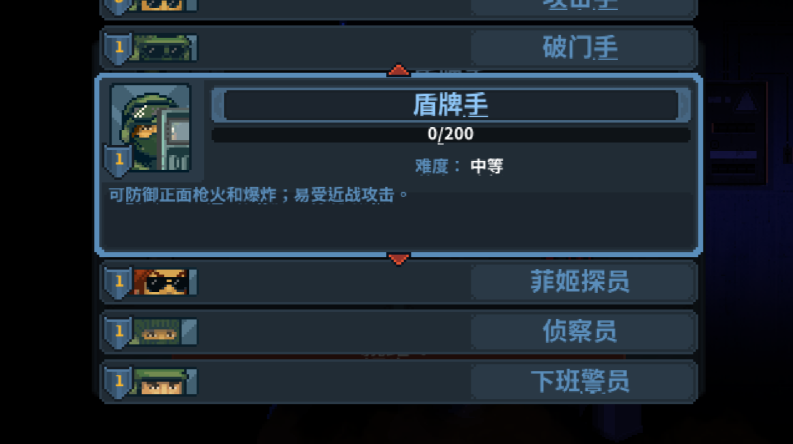Click the level 1 badge on 盾牌手 portrait

coord(118,160)
